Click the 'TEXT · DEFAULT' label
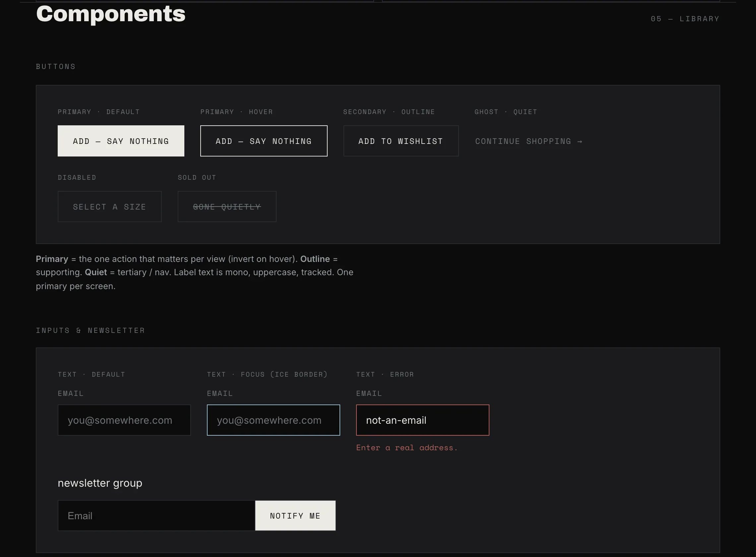The image size is (756, 557). (92, 375)
